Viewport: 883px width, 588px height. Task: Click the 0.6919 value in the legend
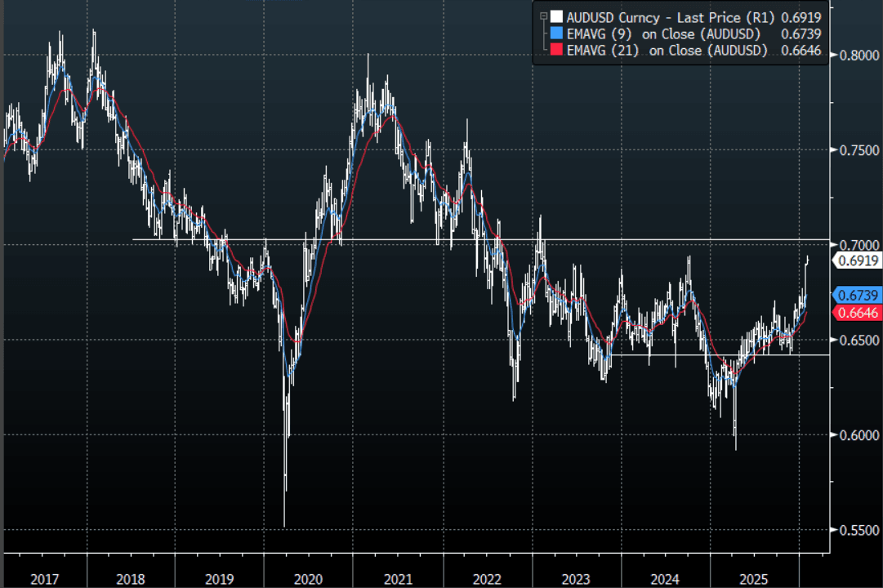[x=801, y=16]
